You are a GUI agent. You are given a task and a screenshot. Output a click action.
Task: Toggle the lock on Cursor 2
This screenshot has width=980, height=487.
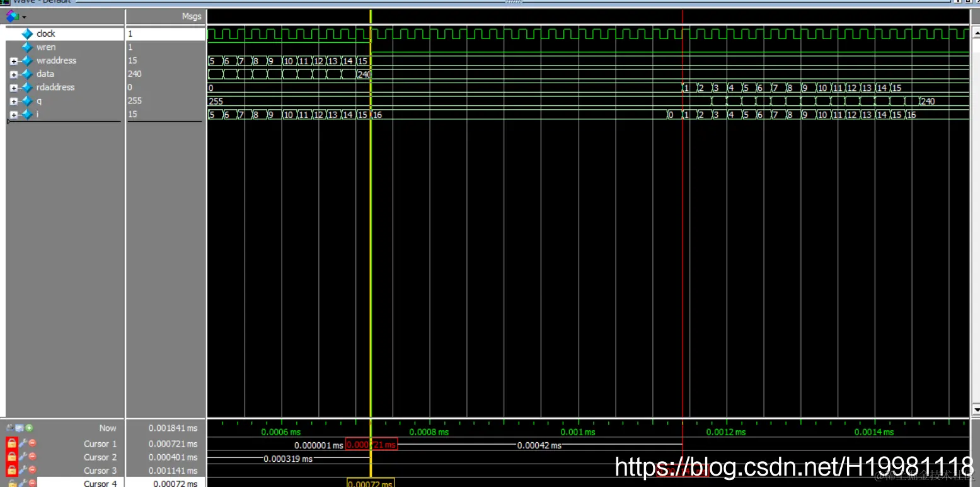tap(12, 457)
